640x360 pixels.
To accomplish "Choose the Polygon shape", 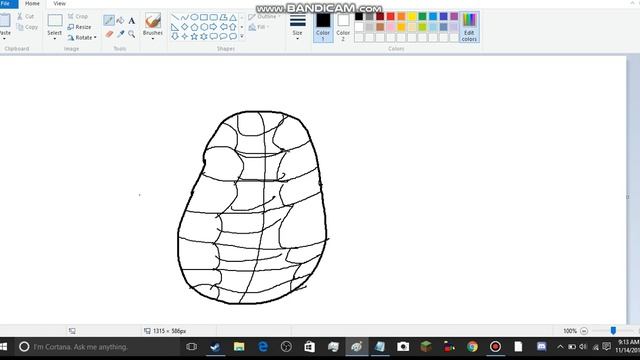I will coord(223,18).
